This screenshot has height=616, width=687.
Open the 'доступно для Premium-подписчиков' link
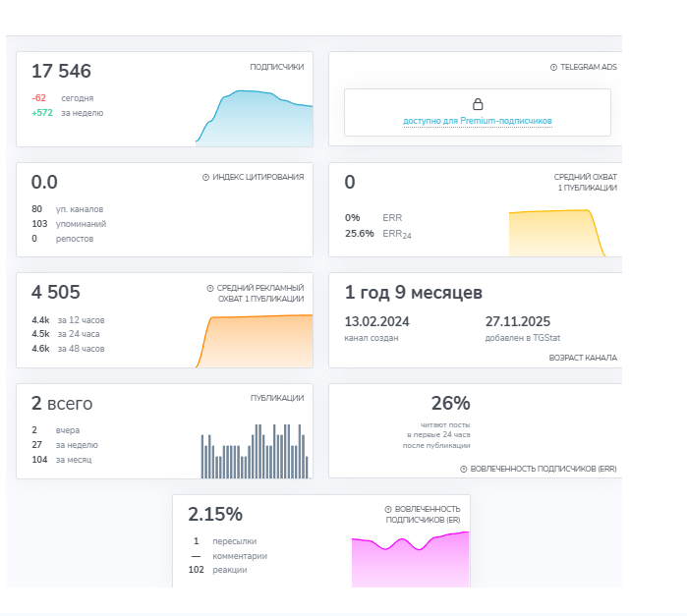tap(478, 122)
